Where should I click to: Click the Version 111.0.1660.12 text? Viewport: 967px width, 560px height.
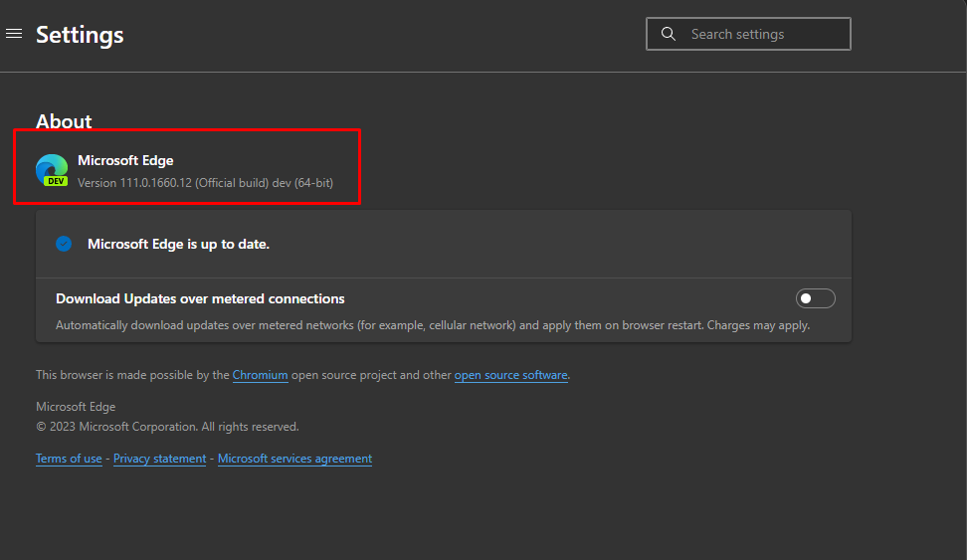click(x=205, y=183)
